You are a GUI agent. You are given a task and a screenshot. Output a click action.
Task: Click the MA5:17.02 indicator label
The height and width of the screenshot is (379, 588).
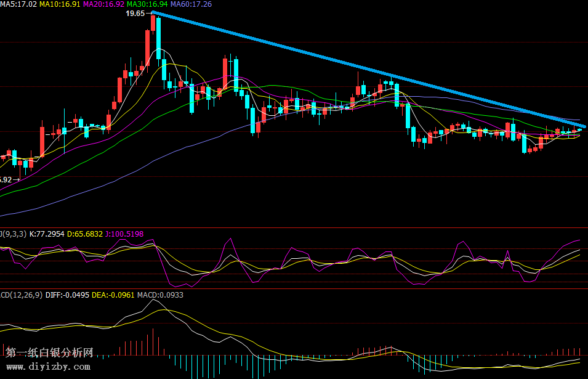tap(18, 4)
